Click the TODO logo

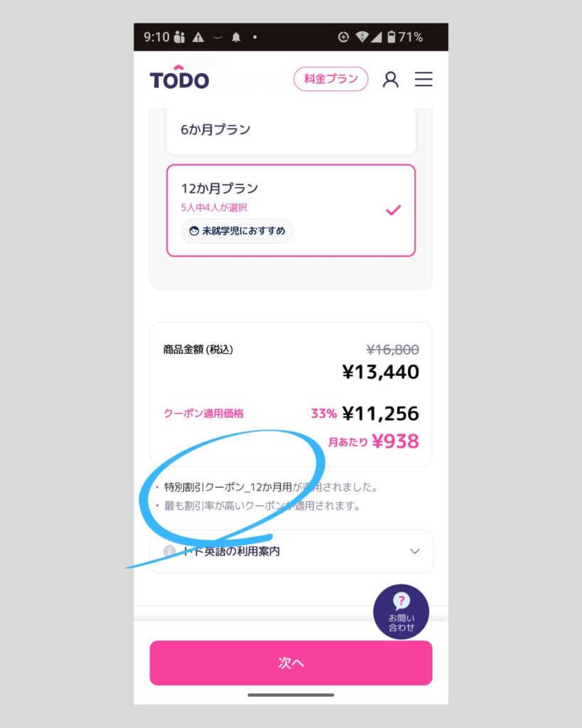(179, 78)
